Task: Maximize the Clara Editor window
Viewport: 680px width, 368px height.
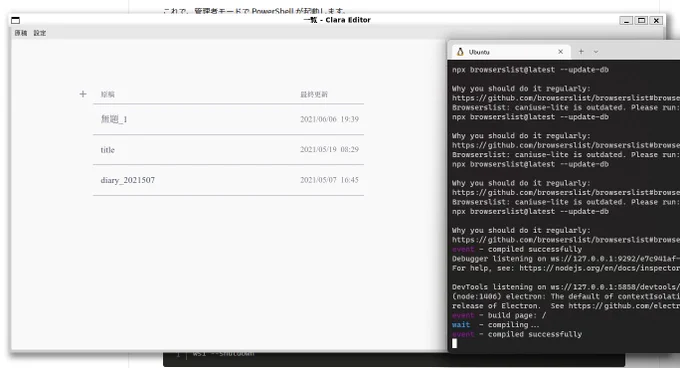Action: coord(641,20)
